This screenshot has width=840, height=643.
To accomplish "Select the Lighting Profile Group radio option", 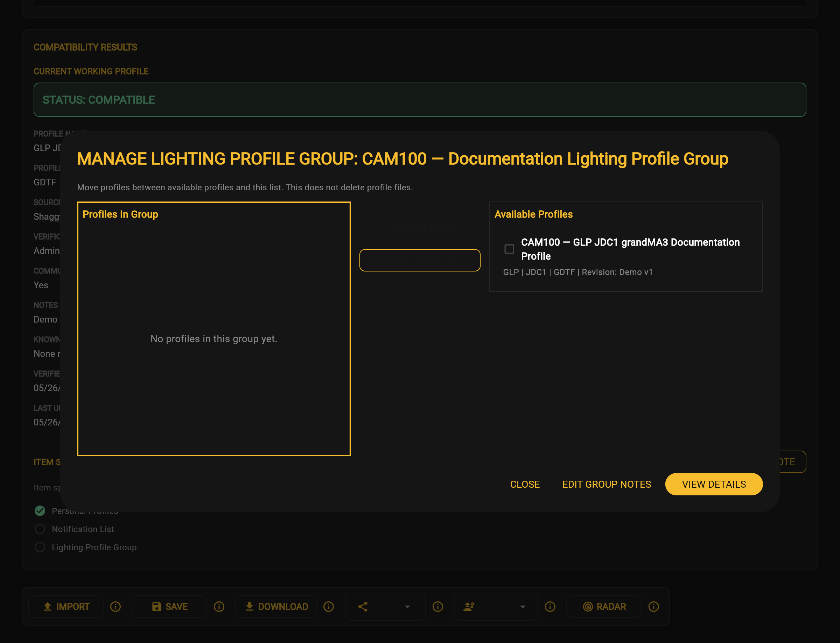I will coord(40,547).
